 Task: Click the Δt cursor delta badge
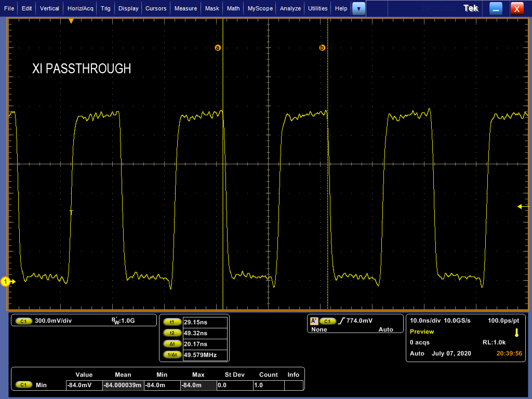pyautogui.click(x=172, y=344)
